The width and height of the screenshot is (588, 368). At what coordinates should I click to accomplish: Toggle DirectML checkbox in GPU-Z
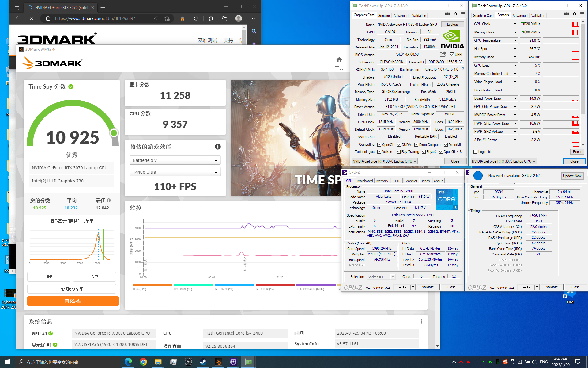tap(446, 145)
